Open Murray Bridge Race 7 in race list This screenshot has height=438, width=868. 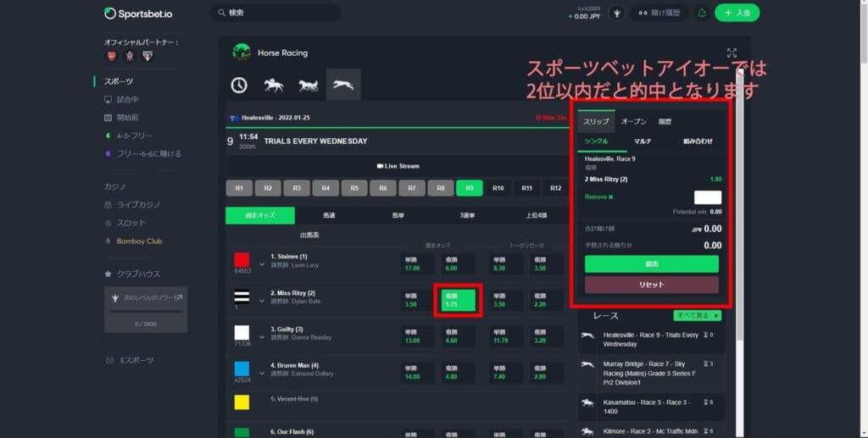pos(652,374)
